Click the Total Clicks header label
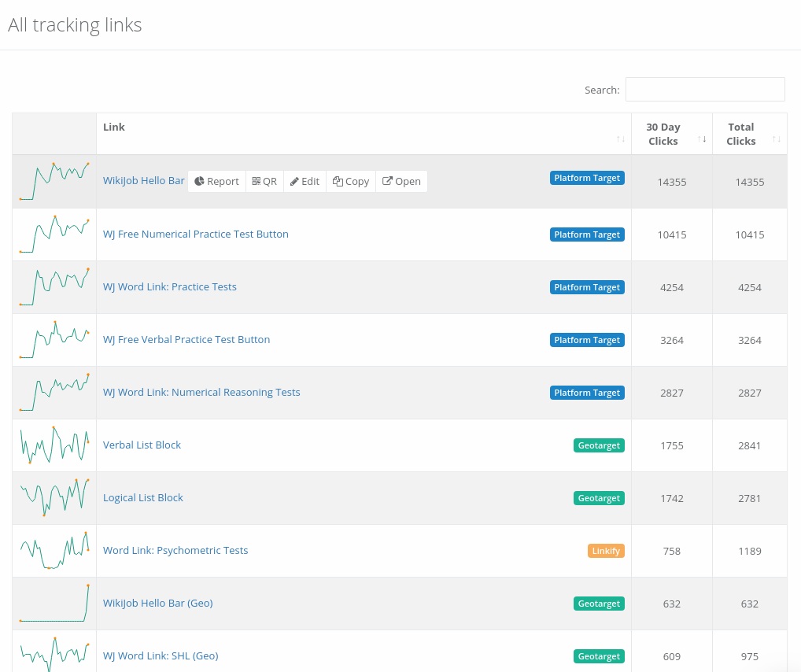The width and height of the screenshot is (801, 672). pos(740,134)
